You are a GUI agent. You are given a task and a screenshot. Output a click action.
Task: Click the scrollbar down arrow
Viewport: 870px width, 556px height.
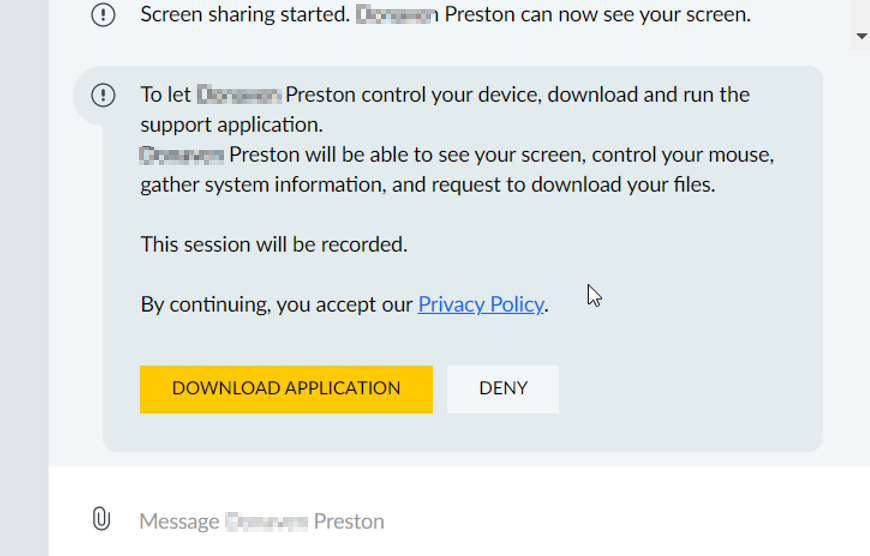click(861, 36)
